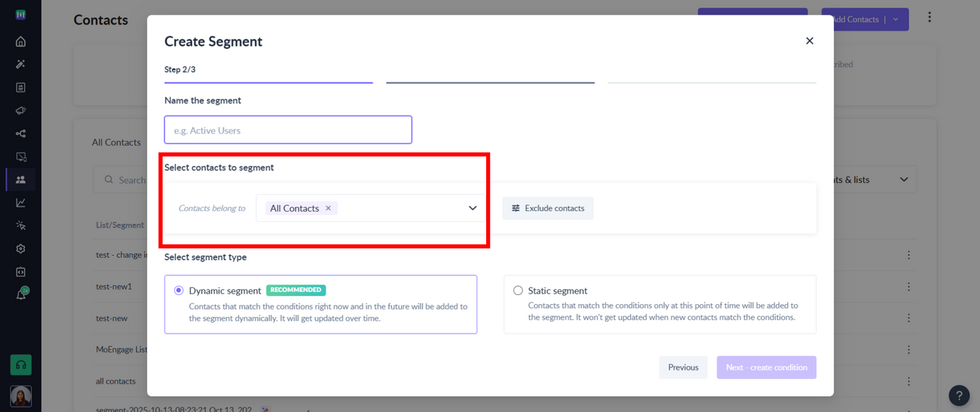Click the all contacts list row
This screenshot has height=412, width=980.
tap(116, 382)
